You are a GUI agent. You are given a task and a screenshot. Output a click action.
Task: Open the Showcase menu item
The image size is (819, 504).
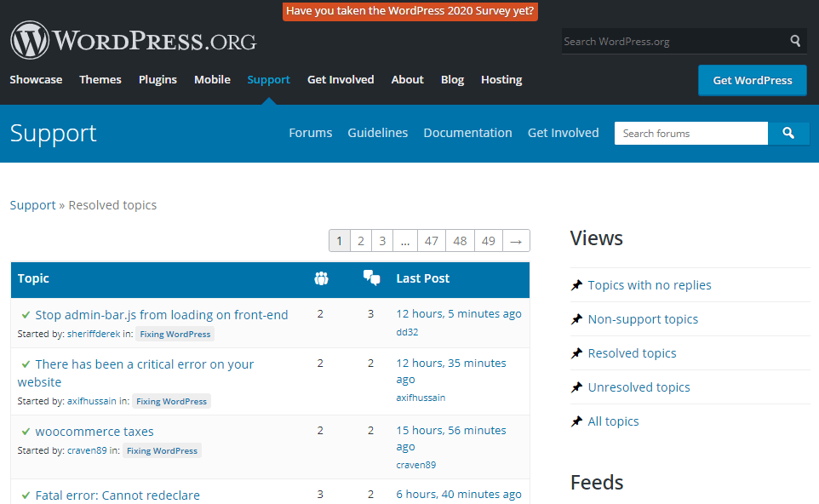pyautogui.click(x=36, y=80)
